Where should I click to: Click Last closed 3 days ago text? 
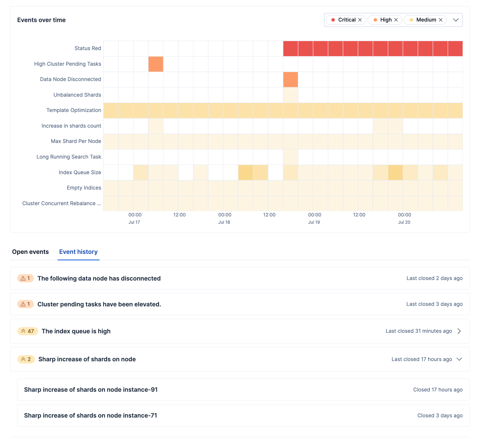tap(435, 304)
